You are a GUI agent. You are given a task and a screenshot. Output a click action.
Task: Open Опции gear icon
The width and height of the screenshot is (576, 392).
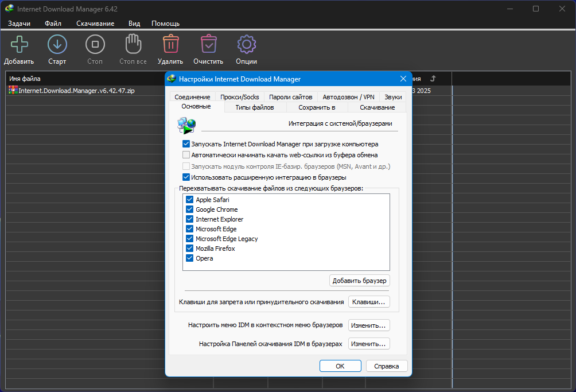point(246,45)
